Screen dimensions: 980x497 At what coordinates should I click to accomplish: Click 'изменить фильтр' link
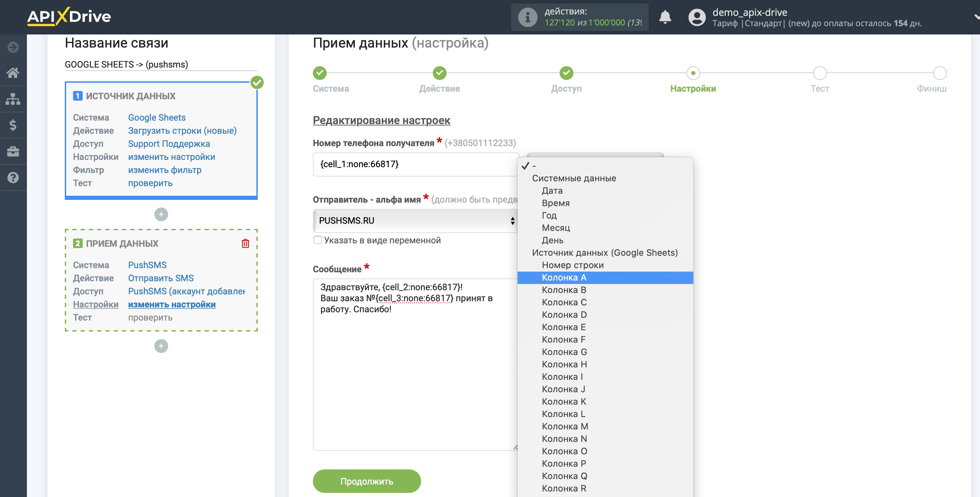(165, 170)
